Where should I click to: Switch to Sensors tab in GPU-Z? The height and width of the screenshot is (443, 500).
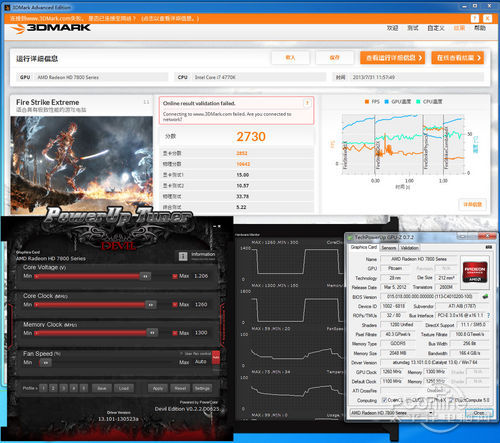tap(389, 248)
